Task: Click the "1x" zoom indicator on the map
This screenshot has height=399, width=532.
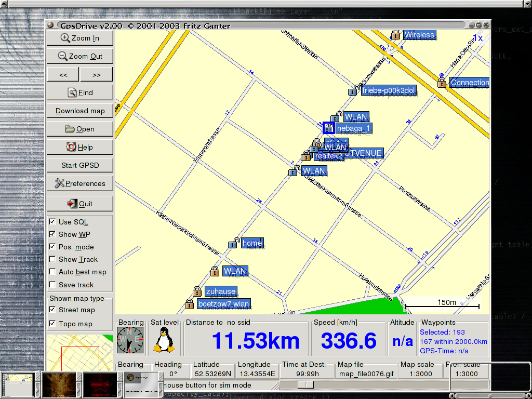Action: [x=477, y=38]
